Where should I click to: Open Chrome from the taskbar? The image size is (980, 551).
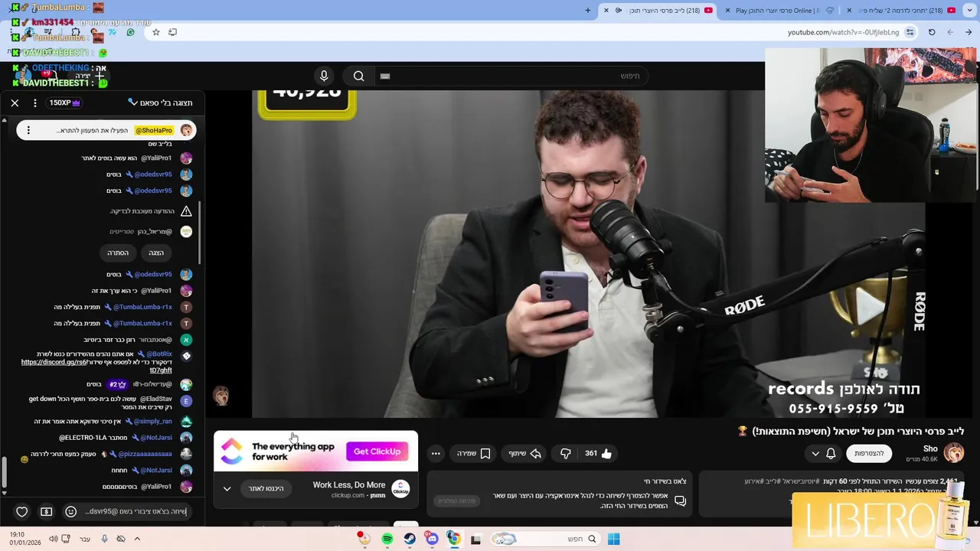click(x=453, y=539)
